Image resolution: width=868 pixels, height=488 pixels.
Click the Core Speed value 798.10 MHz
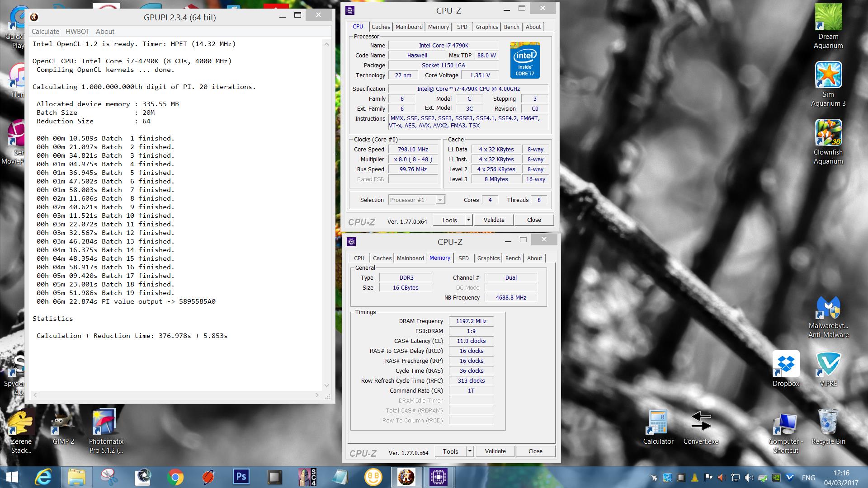[x=413, y=150]
